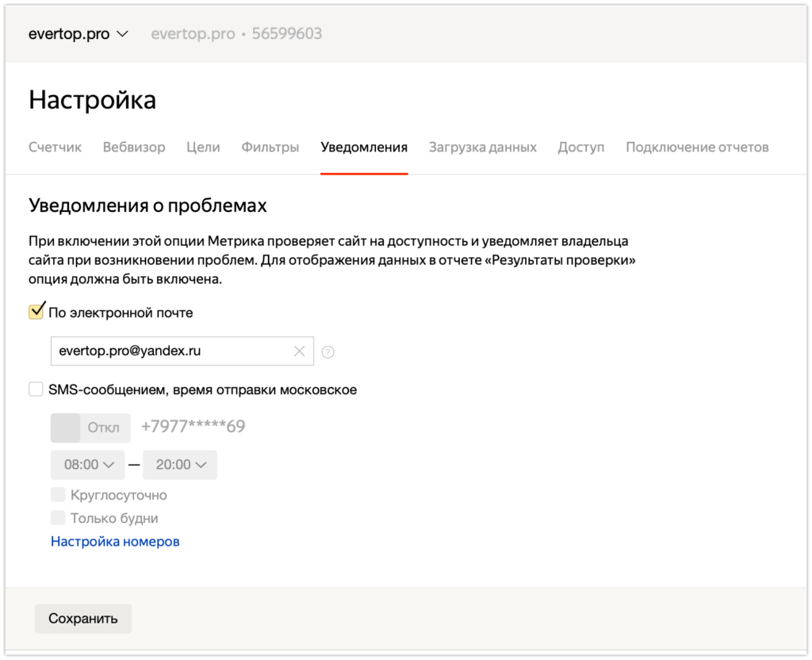812x660 pixels.
Task: Switch the Откл SMS toggle on
Action: click(90, 428)
